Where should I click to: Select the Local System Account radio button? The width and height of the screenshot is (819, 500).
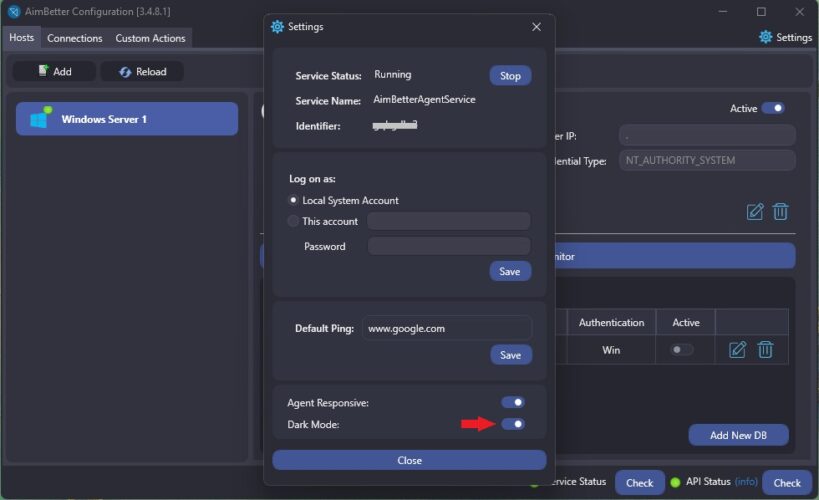tap(293, 200)
